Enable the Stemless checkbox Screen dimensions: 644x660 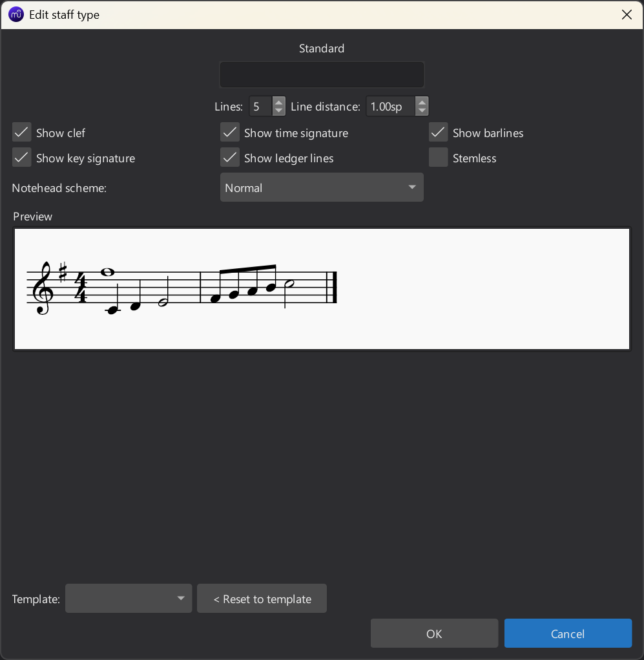coord(439,158)
